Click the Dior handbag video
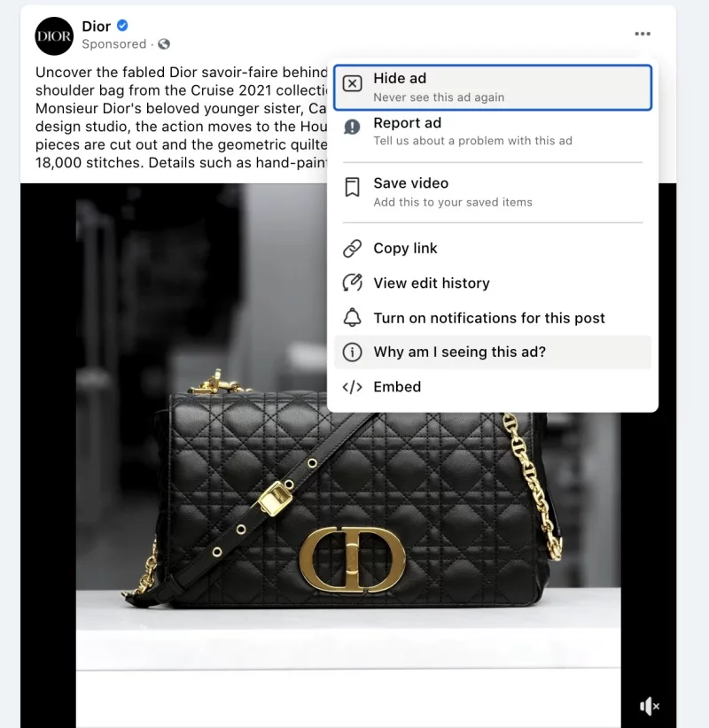709x728 pixels. click(348, 511)
